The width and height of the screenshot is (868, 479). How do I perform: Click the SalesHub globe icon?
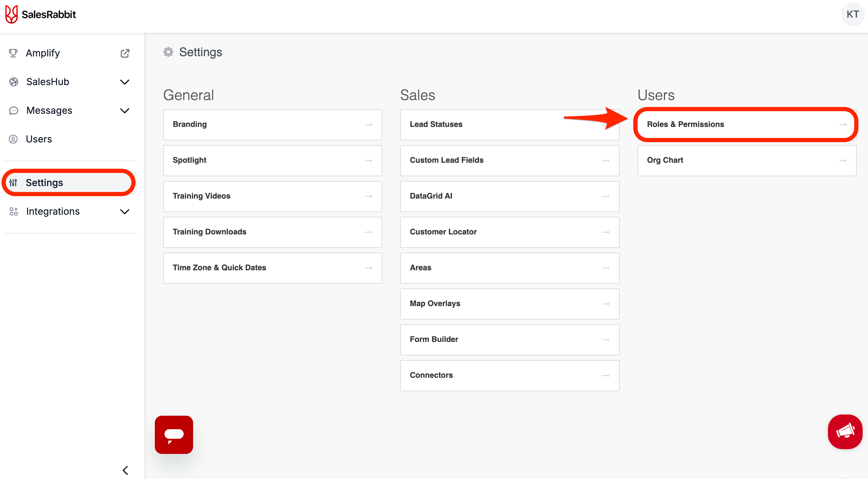[x=13, y=82]
